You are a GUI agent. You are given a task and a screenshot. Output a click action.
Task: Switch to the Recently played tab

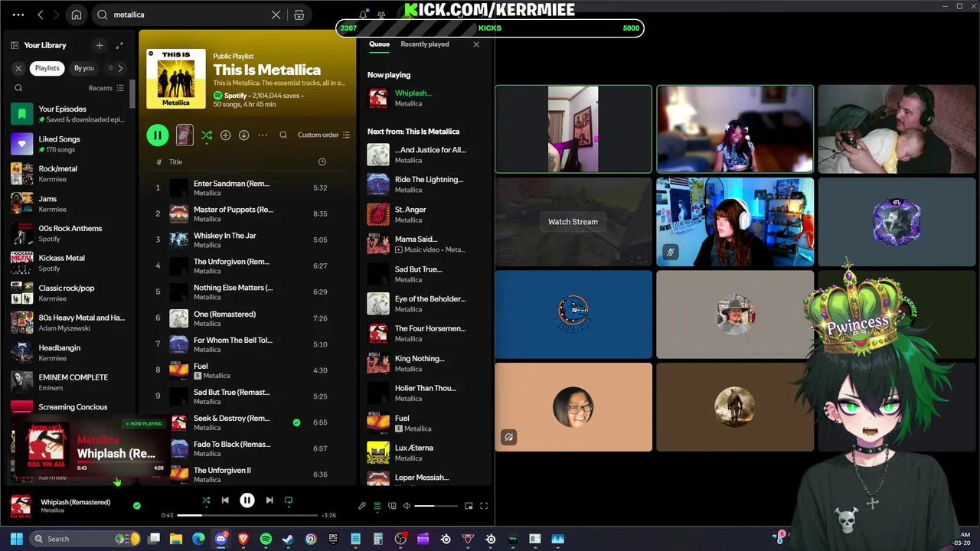425,44
